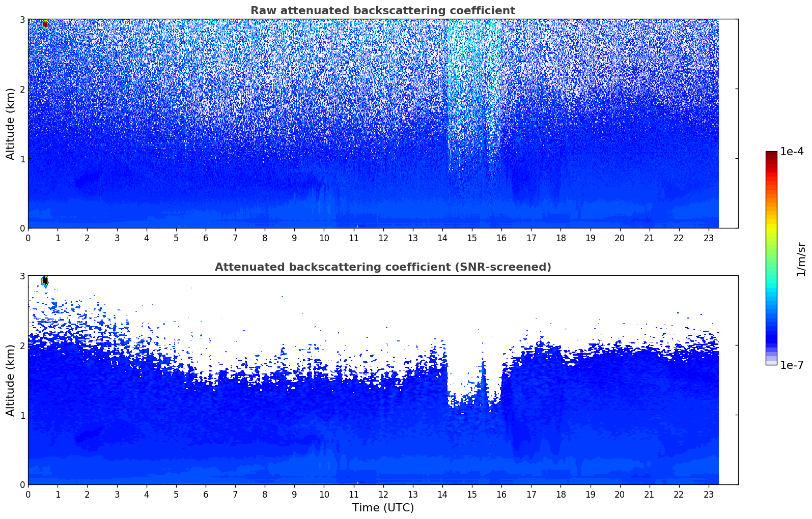Screen dimensions: 812x519
Task: Click hour tick '6' under the top plot
Action: 206,238
